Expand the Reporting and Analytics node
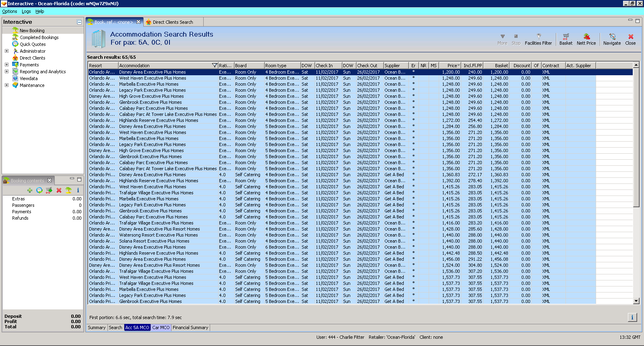This screenshot has width=644, height=346. tap(6, 71)
